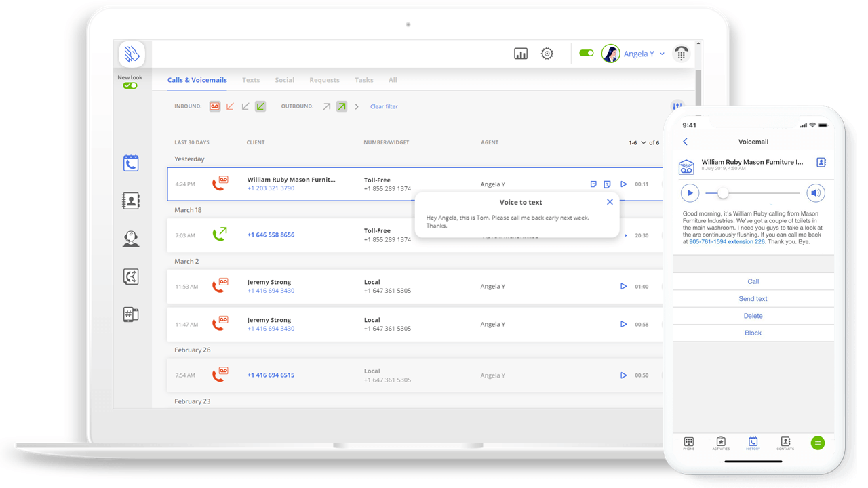Click AGENT column header

(490, 142)
